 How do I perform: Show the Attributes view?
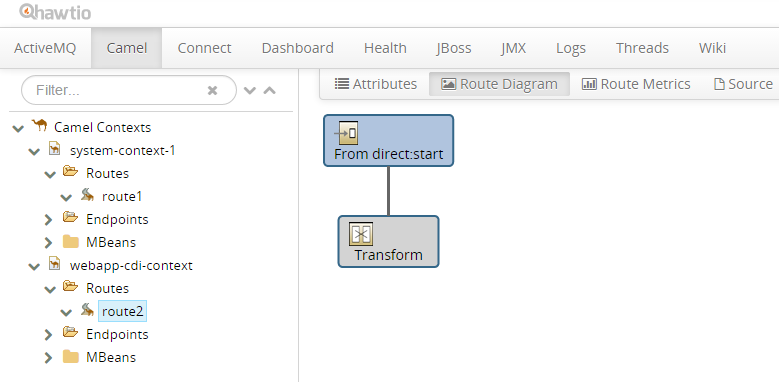[x=376, y=84]
